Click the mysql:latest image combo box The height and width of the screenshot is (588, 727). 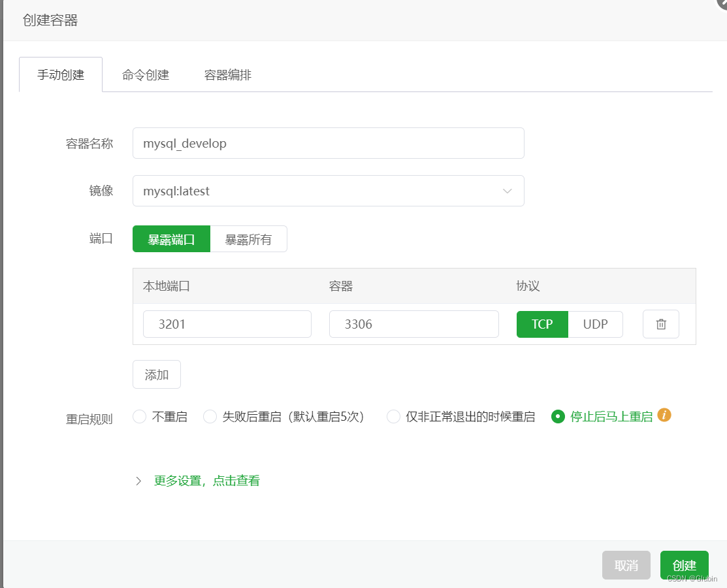(x=329, y=191)
